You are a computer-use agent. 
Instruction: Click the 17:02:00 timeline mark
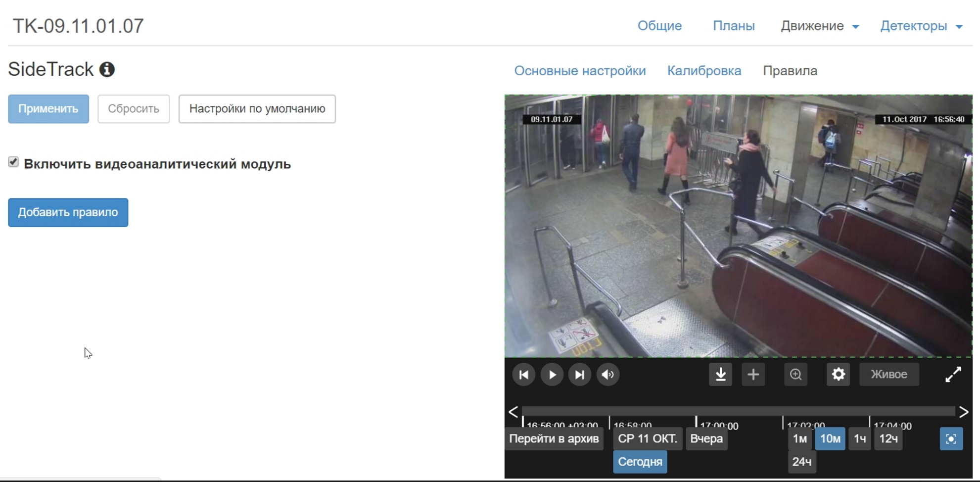pyautogui.click(x=805, y=425)
